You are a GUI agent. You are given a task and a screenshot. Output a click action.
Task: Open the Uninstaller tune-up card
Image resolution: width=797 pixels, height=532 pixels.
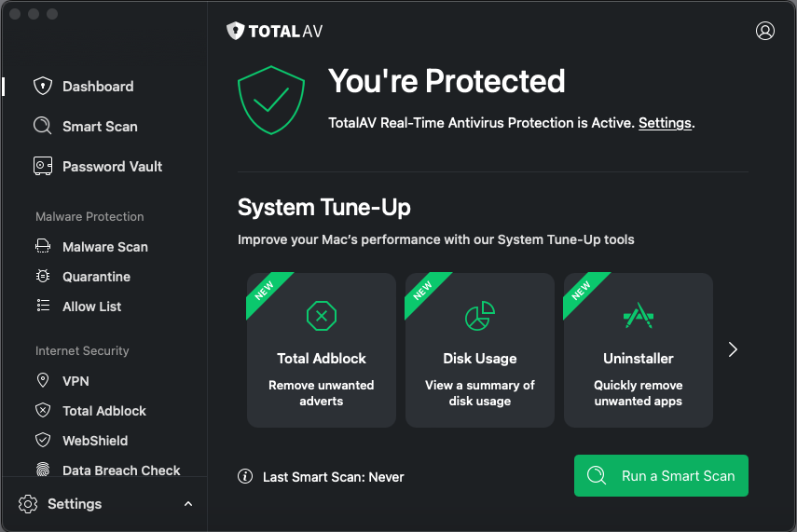[x=639, y=350]
